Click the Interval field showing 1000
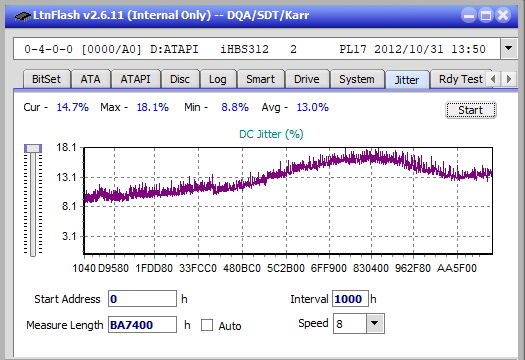This screenshot has height=360, width=525. click(350, 299)
